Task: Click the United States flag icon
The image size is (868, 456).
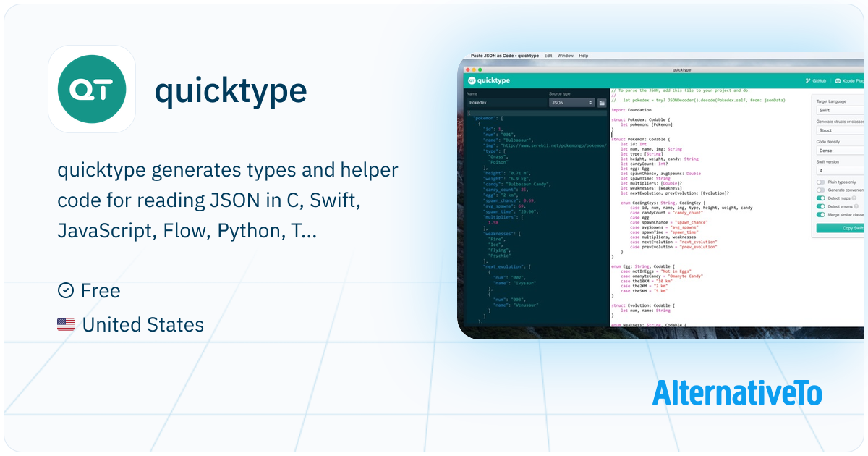Action: 66,325
